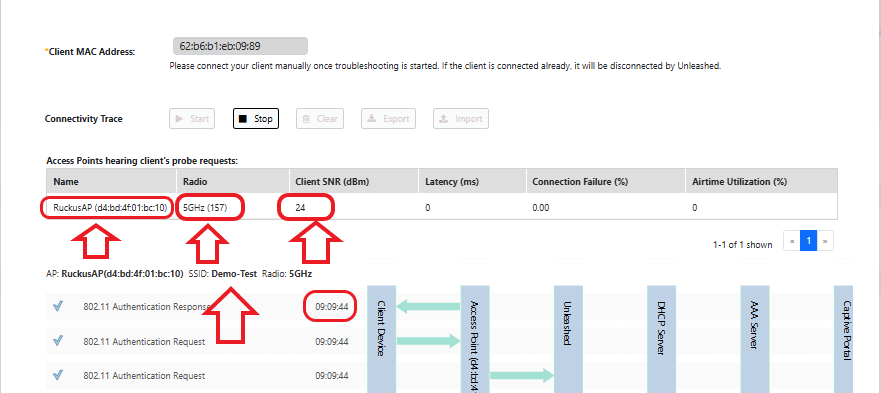Click the download icon on Export button

(x=371, y=119)
